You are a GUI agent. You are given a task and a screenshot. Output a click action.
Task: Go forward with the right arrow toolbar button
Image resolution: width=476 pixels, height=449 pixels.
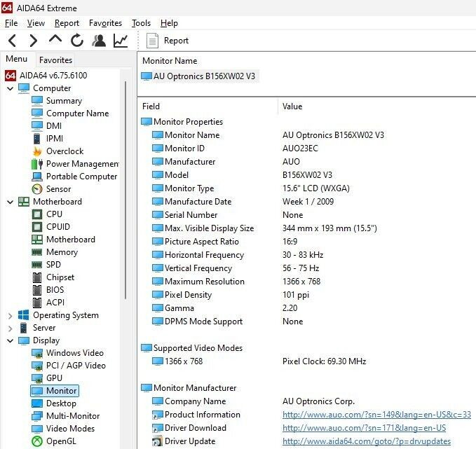(x=33, y=41)
